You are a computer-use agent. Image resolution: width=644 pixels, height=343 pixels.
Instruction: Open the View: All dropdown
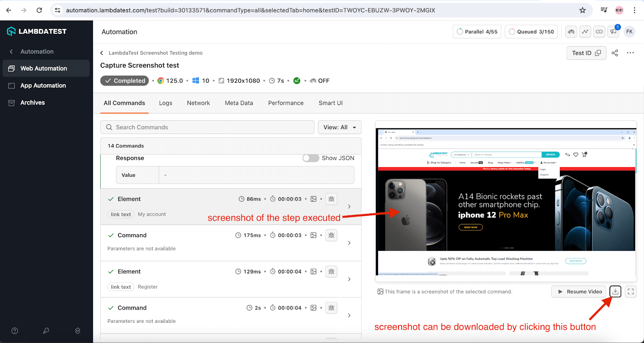[x=340, y=127]
